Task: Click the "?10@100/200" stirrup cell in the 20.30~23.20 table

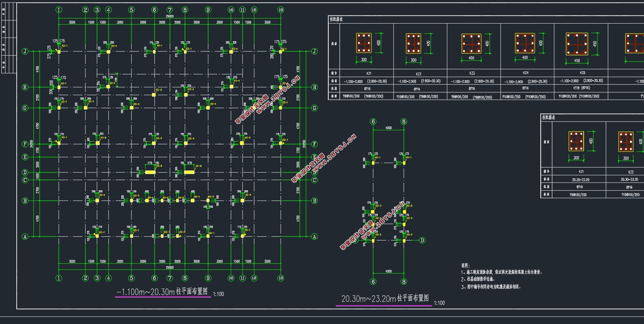Action: coord(631,195)
